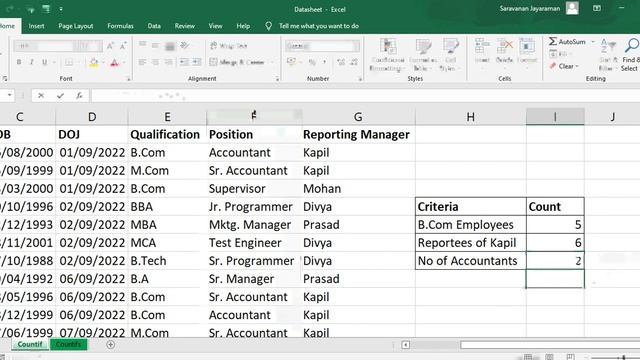Select column H header
This screenshot has width=640, height=360.
pos(470,117)
